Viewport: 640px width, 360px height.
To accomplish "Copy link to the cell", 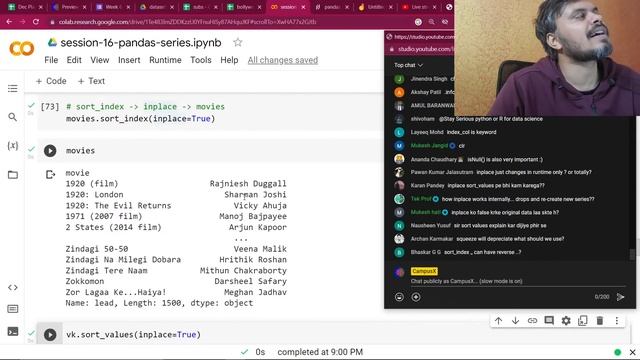I will pos(532,321).
